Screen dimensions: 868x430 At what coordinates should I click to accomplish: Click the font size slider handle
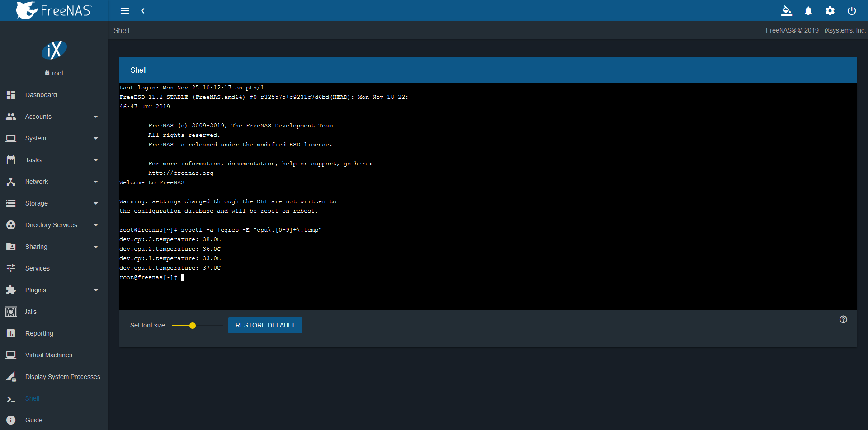193,325
